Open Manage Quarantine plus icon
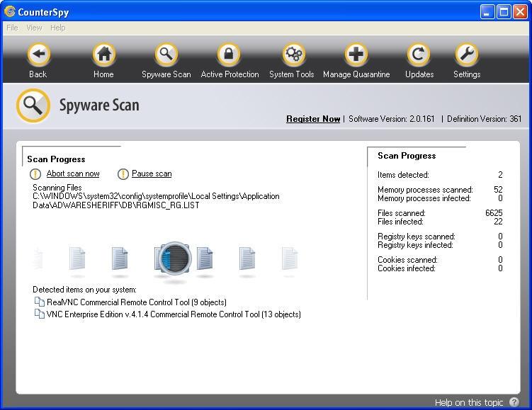 [x=356, y=55]
